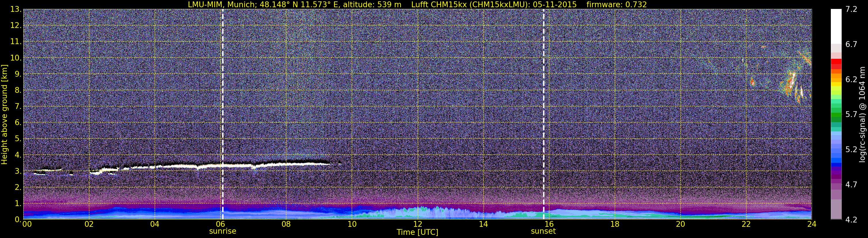Click time axis tick '22'
This screenshot has height=238, width=868.
coord(746,224)
